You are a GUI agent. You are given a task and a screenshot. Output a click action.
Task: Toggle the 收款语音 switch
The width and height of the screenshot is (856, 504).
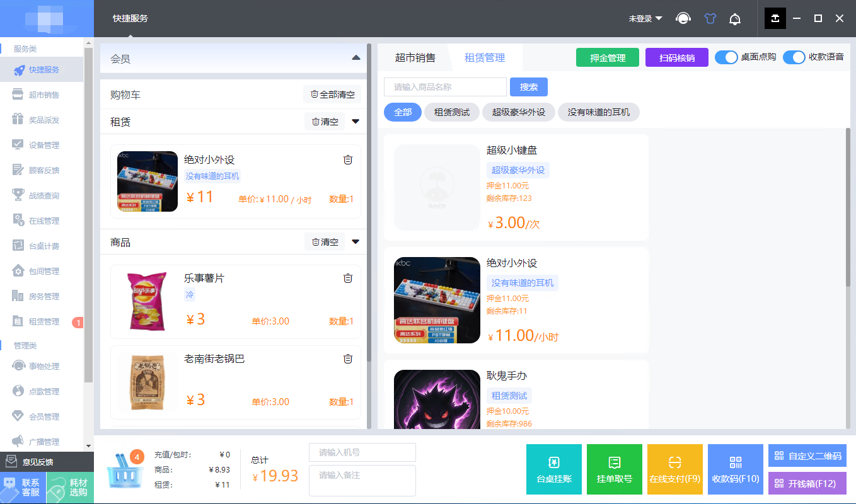(x=794, y=57)
